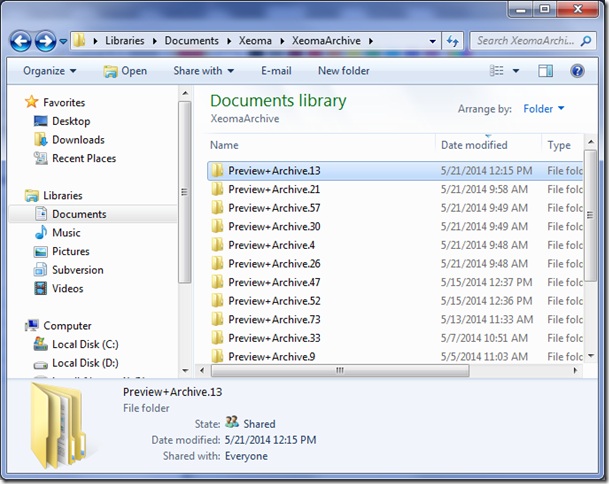Click XeomaArchive in the address breadcrumb

(x=326, y=41)
